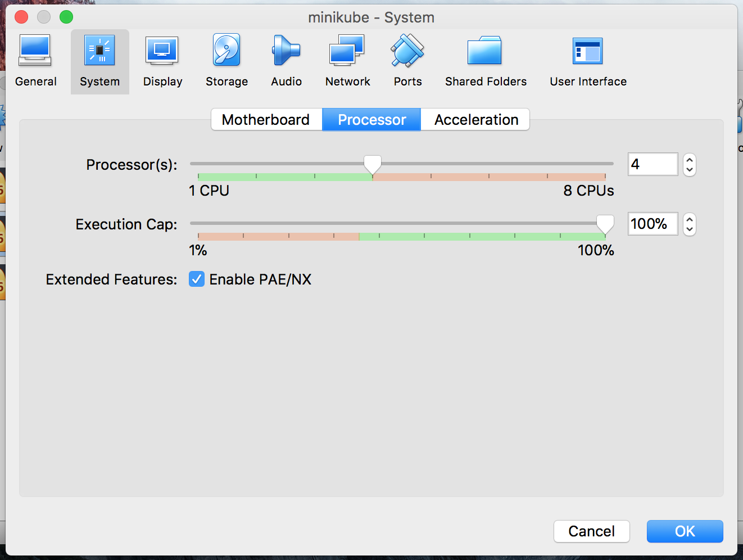
Task: Switch to the Network settings icon
Action: click(347, 52)
